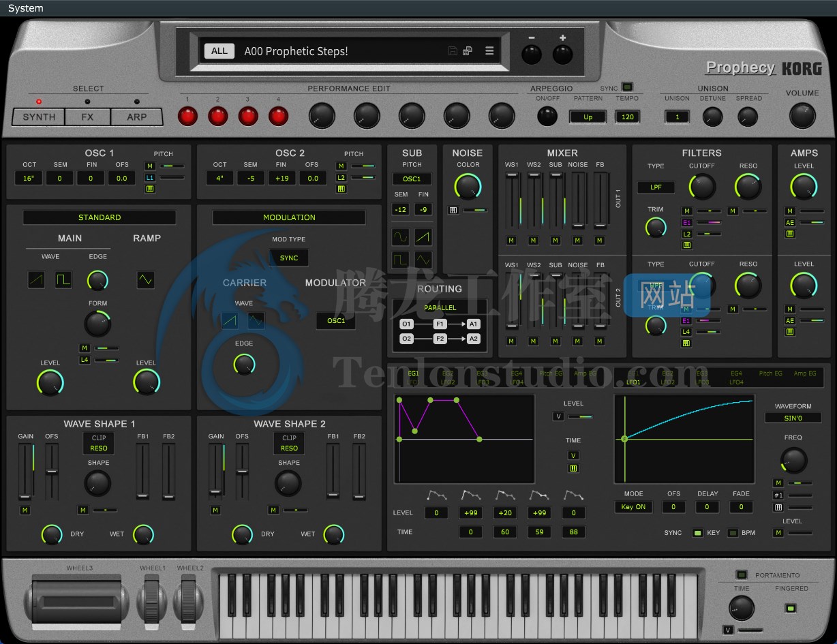Click the CLIP RESO button in WAVE SHAPE 1
Viewport: 837px width, 644px height.
(98, 443)
